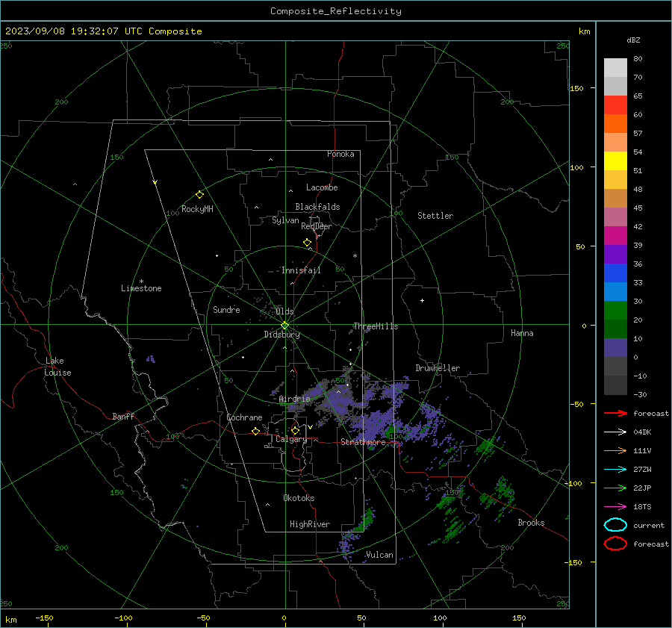The width and height of the screenshot is (672, 628).
Task: Click the Innisfail city label
Action: click(x=301, y=270)
